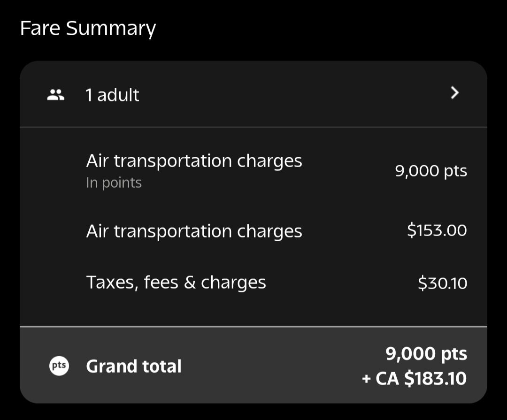This screenshot has height=420, width=507.
Task: Click the $153.00 charge amount
Action: pos(437,230)
